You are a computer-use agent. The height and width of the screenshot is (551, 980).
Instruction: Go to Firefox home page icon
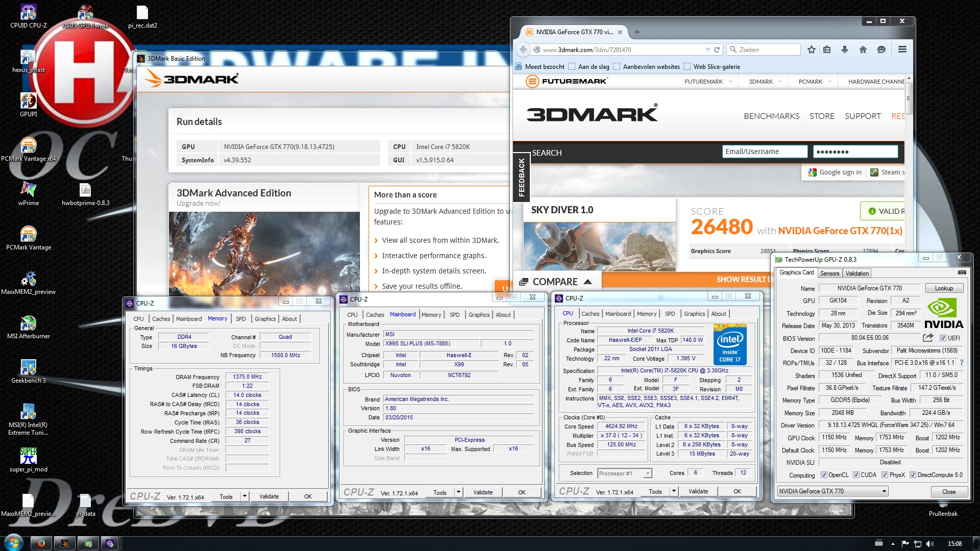(863, 49)
